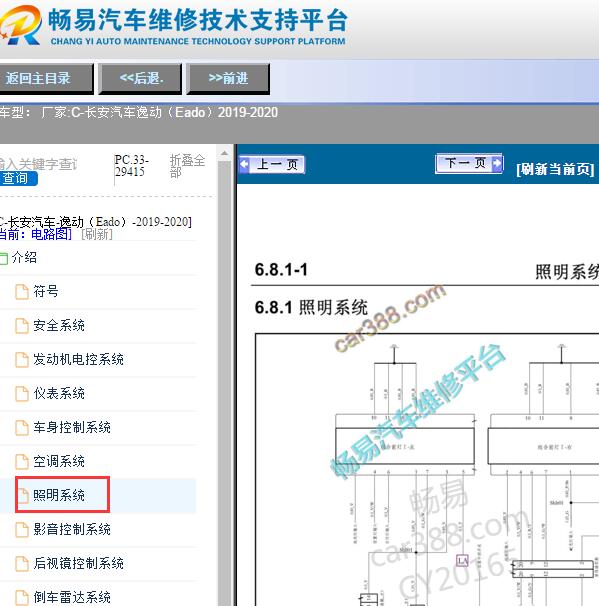
Task: Go back with <<后退 button
Action: click(x=140, y=79)
